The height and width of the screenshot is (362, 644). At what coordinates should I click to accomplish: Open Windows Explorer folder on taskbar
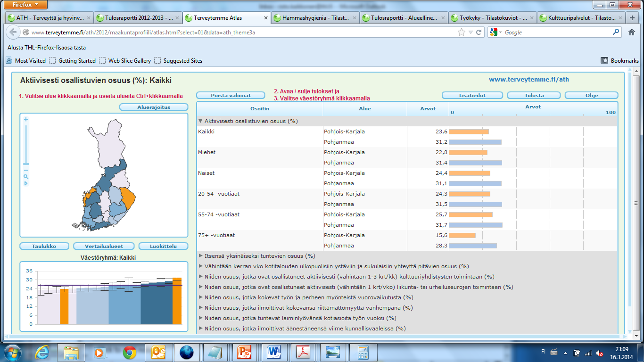(71, 352)
